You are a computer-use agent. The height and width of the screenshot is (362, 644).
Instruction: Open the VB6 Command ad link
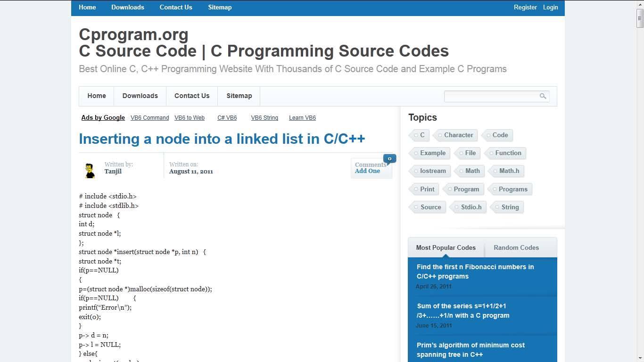click(149, 118)
